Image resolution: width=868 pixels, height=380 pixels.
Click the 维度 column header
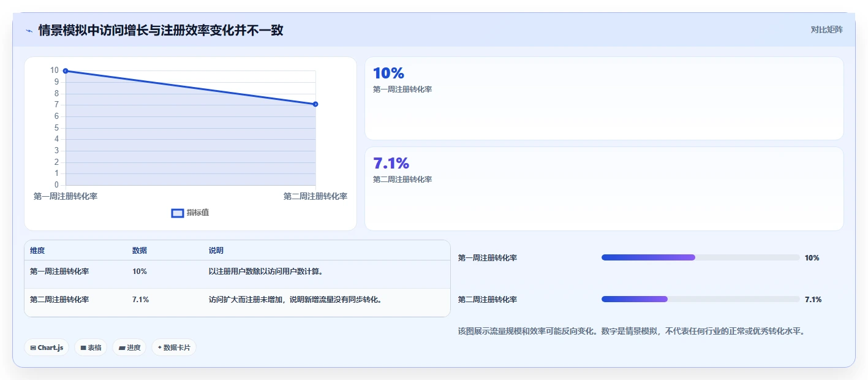[37, 251]
